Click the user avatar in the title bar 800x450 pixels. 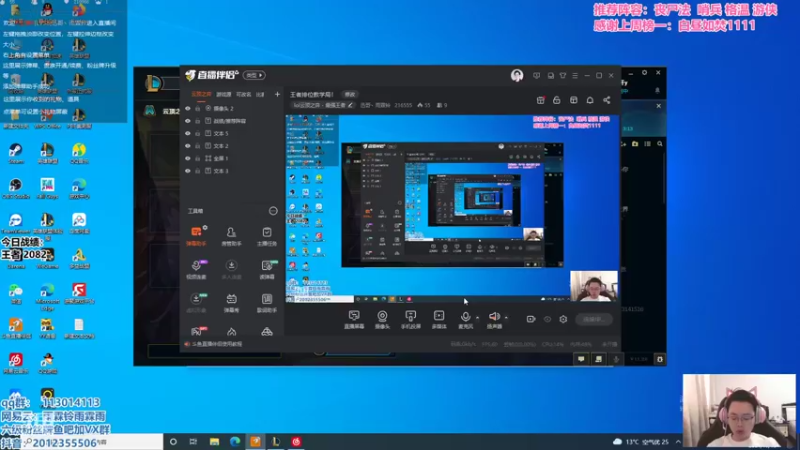point(517,76)
